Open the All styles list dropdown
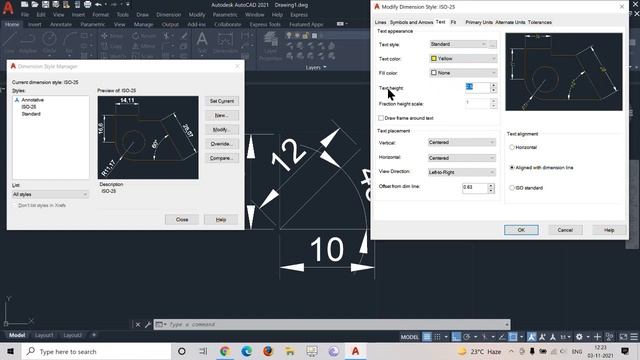The height and width of the screenshot is (360, 640). [x=50, y=194]
